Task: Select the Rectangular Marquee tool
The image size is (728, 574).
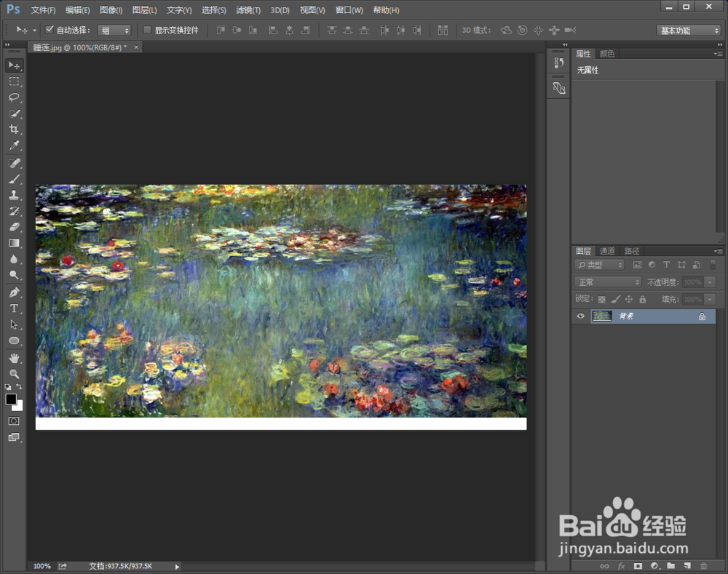Action: pos(14,81)
